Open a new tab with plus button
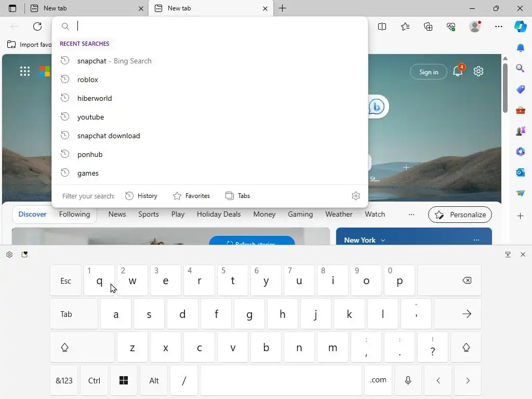Screen dimensions: 532x399 pos(282,8)
